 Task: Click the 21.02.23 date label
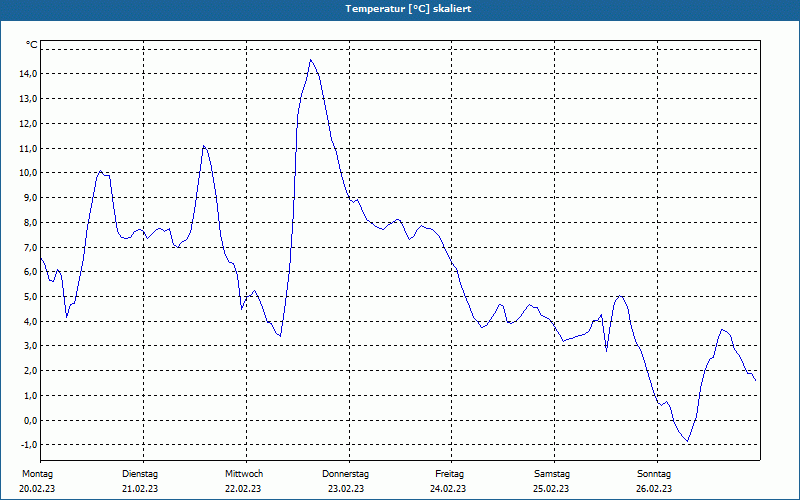[140, 489]
